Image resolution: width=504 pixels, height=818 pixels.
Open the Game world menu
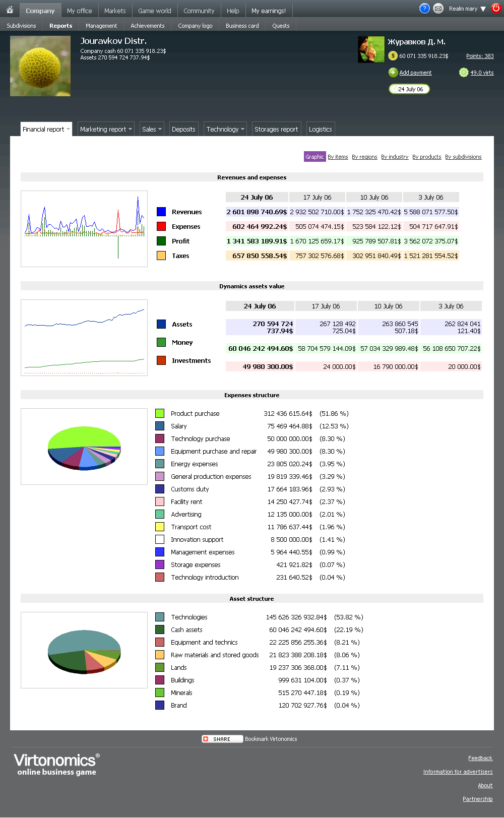[x=155, y=11]
